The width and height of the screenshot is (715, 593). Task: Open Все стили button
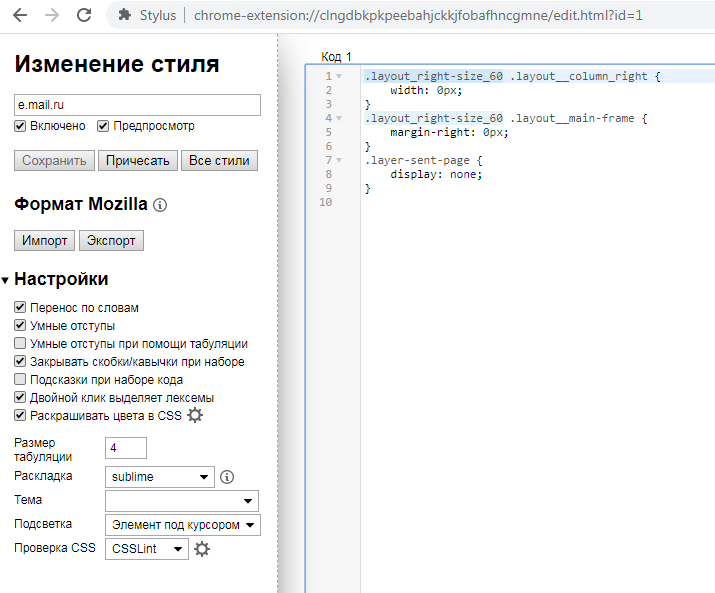coord(219,161)
